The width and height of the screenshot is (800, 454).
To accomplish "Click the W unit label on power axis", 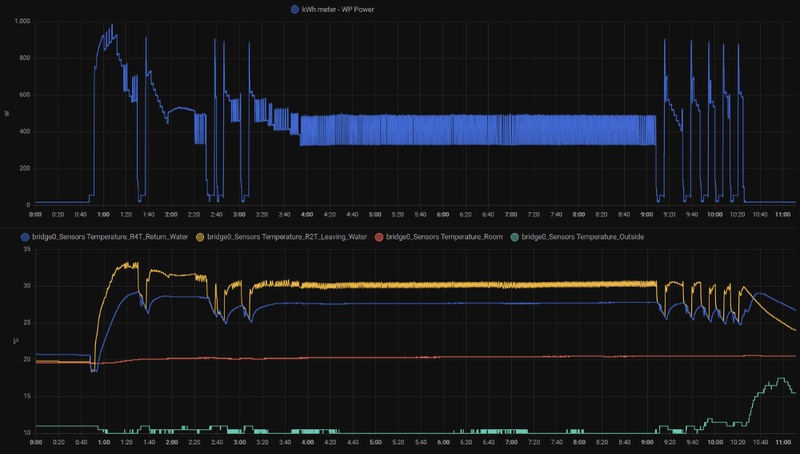I will [x=7, y=113].
